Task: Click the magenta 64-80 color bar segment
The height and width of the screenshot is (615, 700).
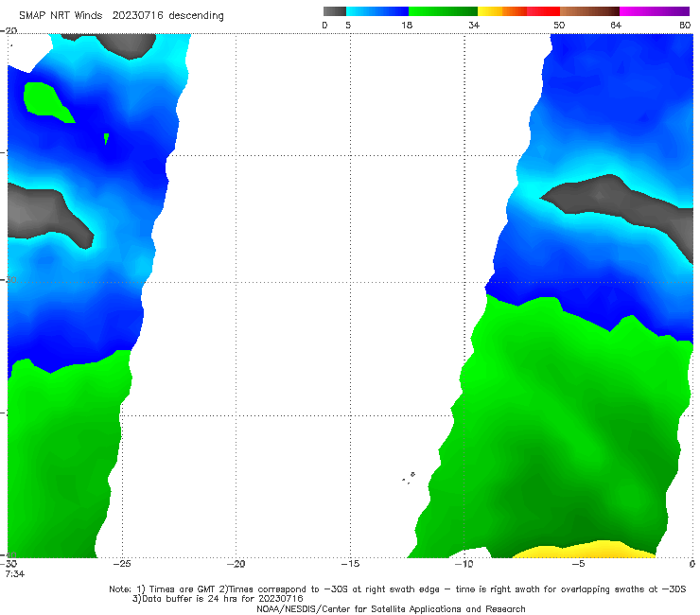Action: click(655, 11)
